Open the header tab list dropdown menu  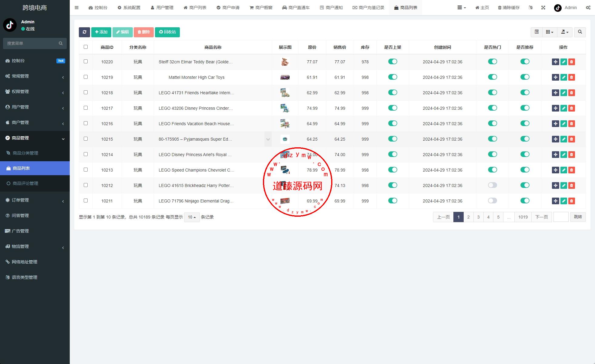coord(462,8)
